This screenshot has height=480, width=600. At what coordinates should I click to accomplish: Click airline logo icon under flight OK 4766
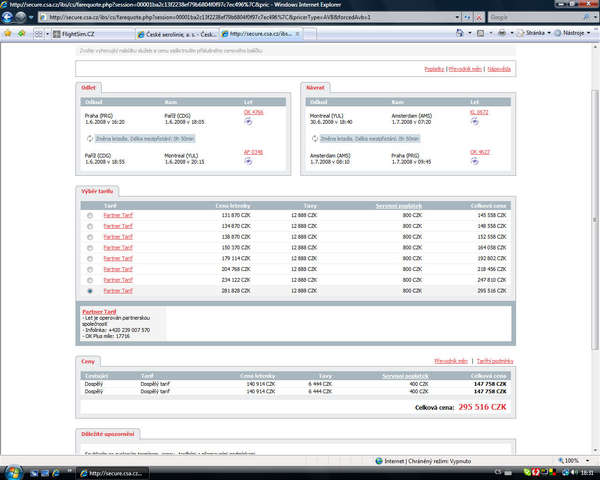248,122
